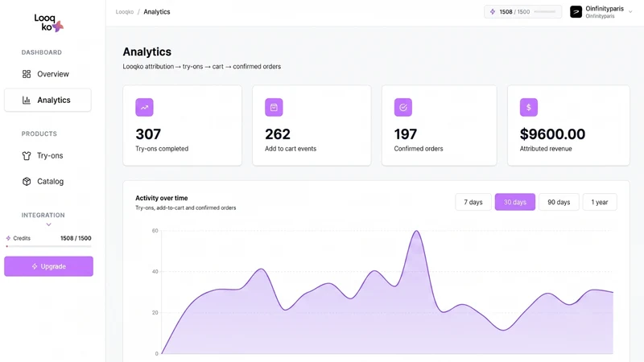Click the lightning icon in top credits badge
This screenshot has height=362, width=644.
[493, 12]
